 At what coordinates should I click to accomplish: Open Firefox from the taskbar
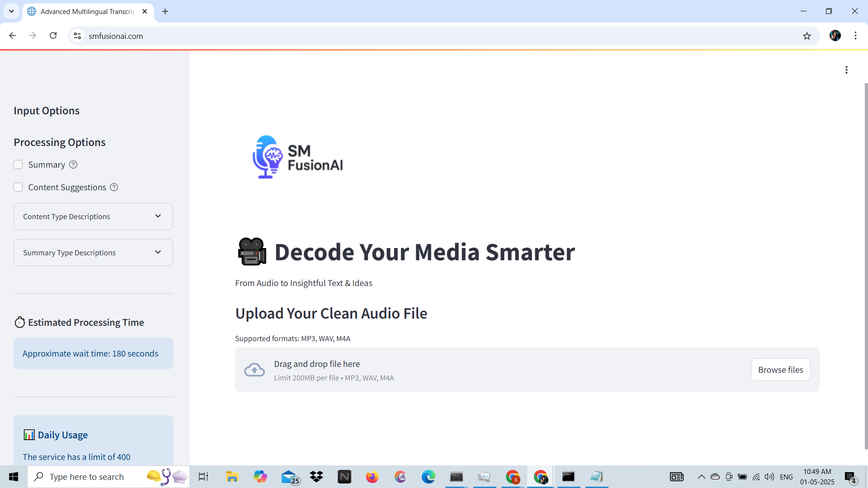click(372, 477)
